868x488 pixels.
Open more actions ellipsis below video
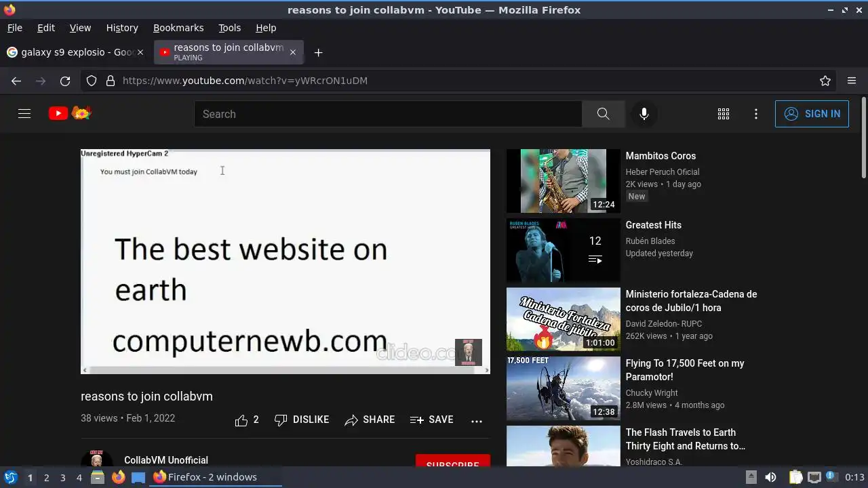click(477, 421)
